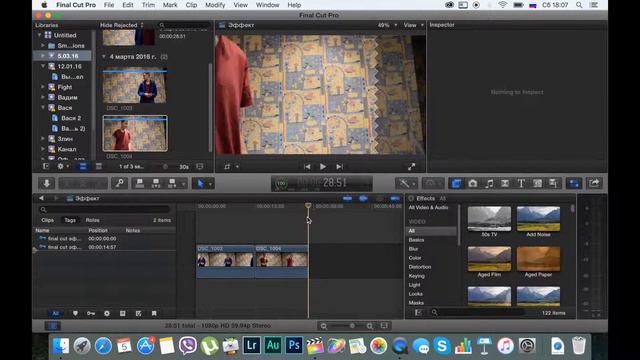Open the keyword editor key icon

point(120,183)
